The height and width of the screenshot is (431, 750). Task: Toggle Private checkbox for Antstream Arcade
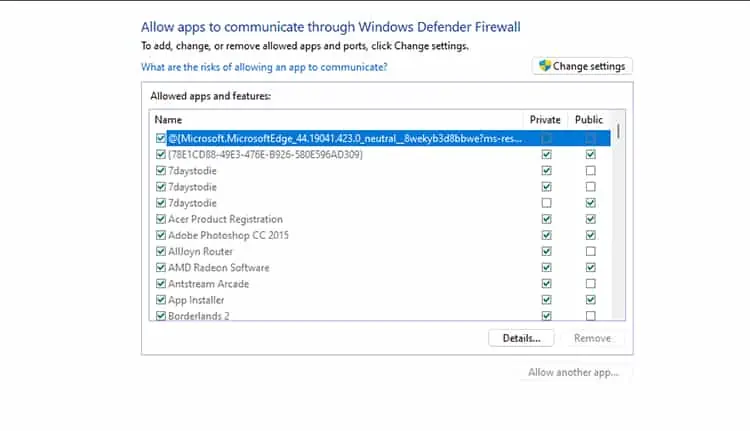click(546, 284)
